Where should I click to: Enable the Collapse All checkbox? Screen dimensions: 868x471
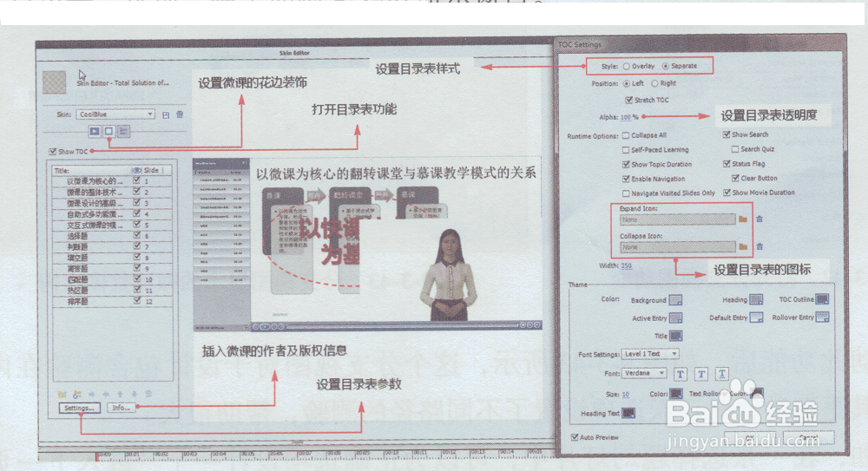point(626,135)
